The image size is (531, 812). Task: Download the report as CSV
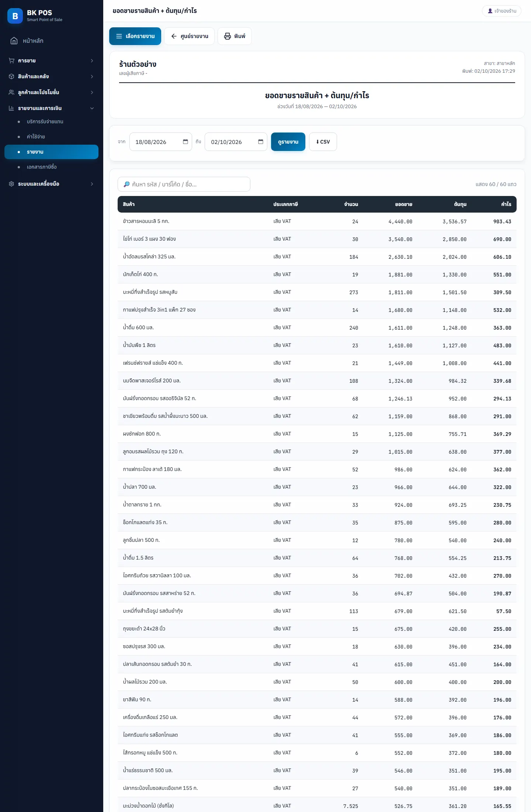point(323,142)
